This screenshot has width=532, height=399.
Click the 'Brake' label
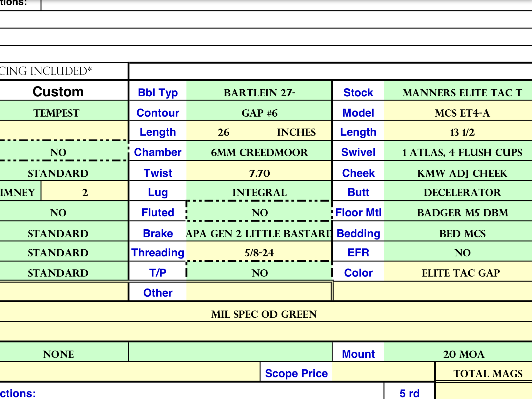pyautogui.click(x=158, y=233)
